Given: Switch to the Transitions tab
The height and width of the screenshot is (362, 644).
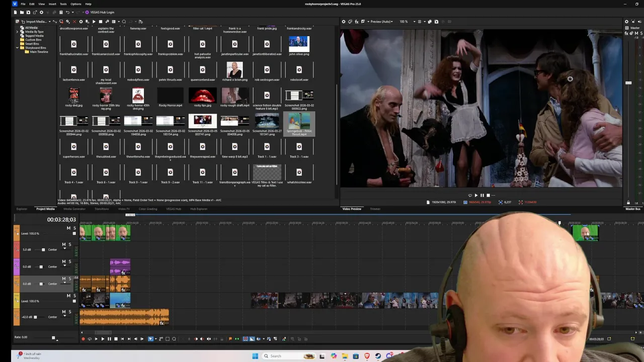Looking at the screenshot, I should [102, 209].
